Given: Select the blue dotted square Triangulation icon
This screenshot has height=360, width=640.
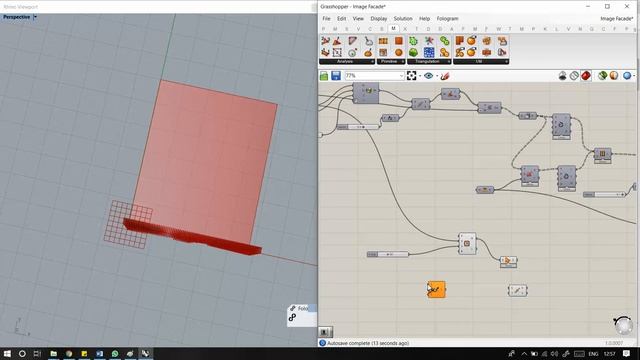Looking at the screenshot, I should tap(429, 52).
